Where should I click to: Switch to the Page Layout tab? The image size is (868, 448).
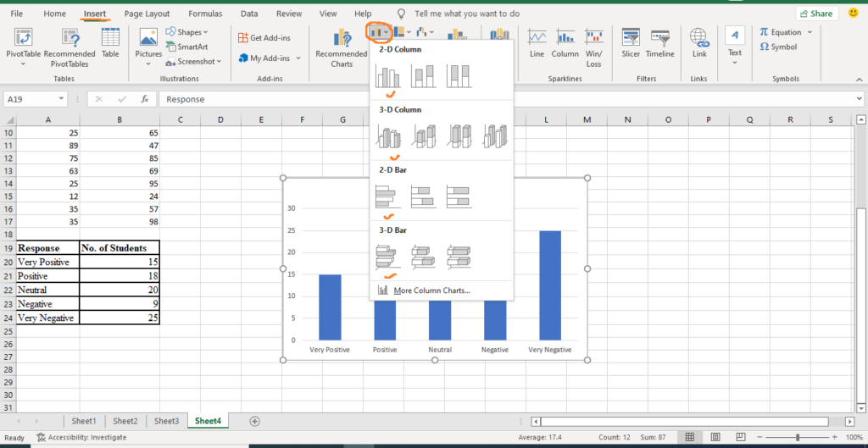tap(147, 14)
